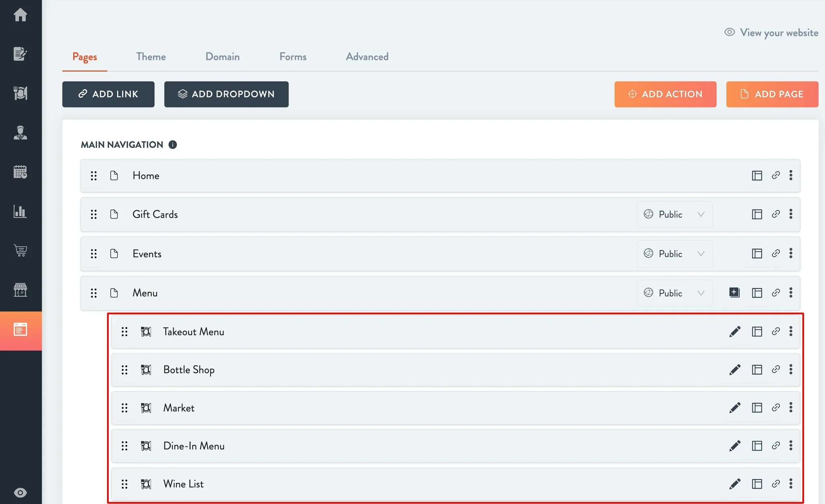825x504 pixels.
Task: Select the Market item name
Action: tap(179, 407)
